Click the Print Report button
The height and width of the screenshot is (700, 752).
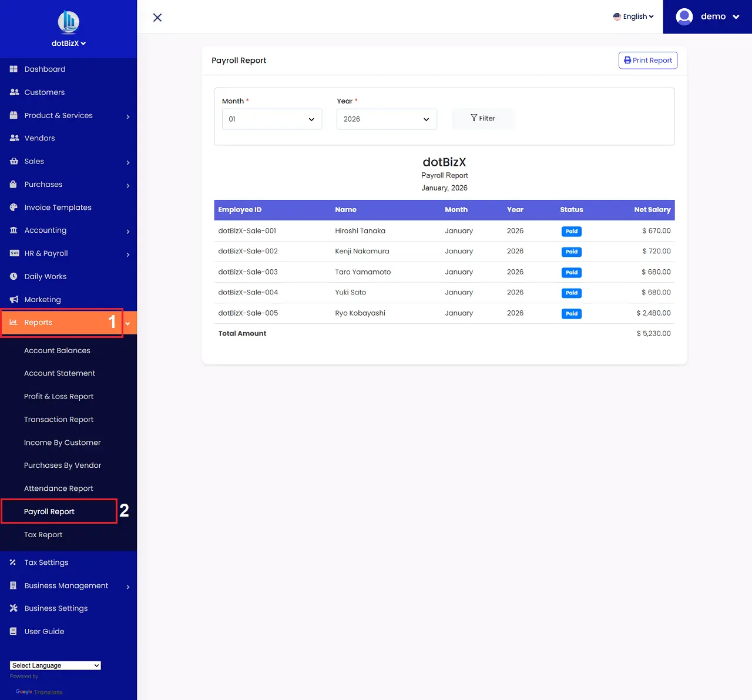pyautogui.click(x=647, y=61)
